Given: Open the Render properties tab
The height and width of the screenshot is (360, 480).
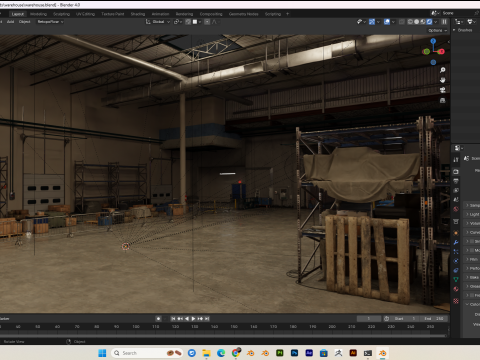Looking at the screenshot, I should point(456,172).
